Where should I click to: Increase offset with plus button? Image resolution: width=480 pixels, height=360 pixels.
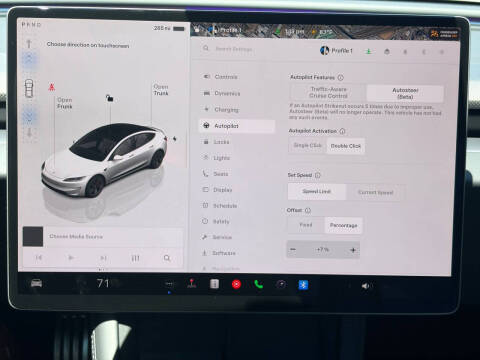pyautogui.click(x=353, y=250)
